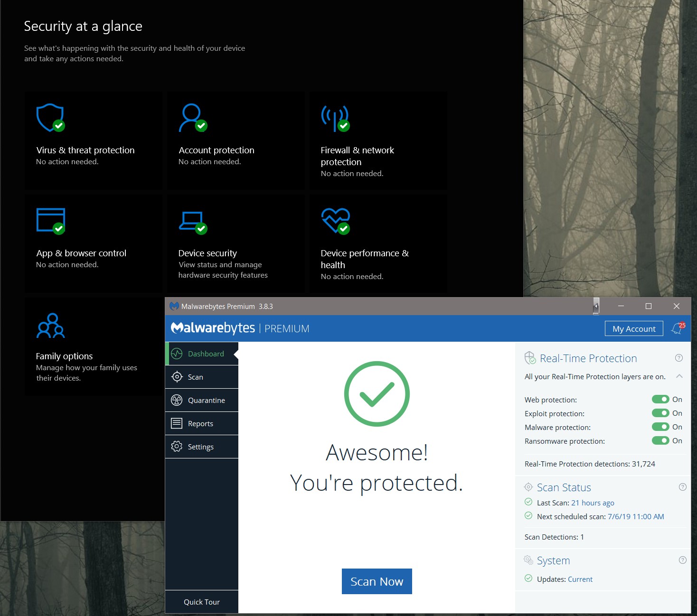The width and height of the screenshot is (697, 616).
Task: Click the 'Security at a glance' heading
Action: 83,26
